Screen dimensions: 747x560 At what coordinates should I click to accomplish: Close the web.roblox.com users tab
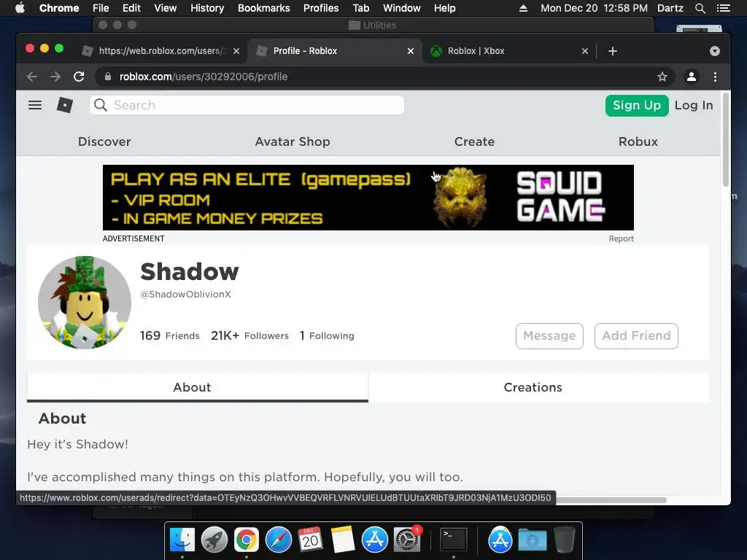tap(236, 51)
